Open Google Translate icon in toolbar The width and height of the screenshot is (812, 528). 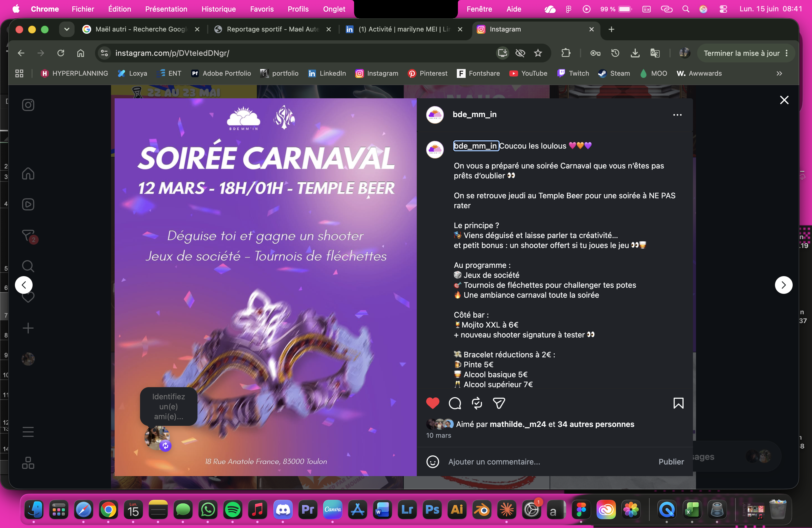pos(655,53)
